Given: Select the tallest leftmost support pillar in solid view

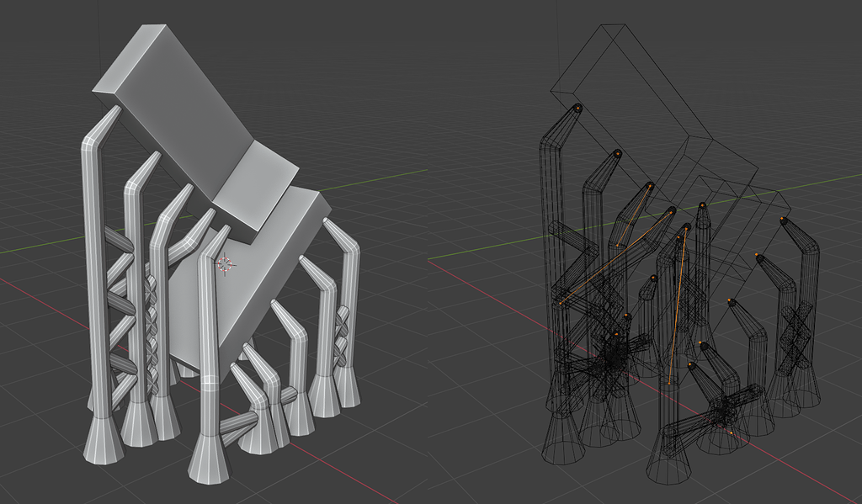Looking at the screenshot, I should click(99, 286).
